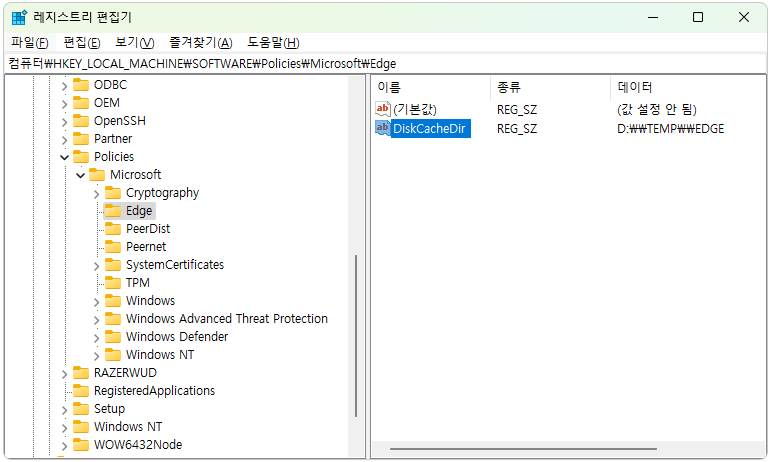
Task: Click the D:\\TEMP\\EDGE data cell
Action: [671, 129]
